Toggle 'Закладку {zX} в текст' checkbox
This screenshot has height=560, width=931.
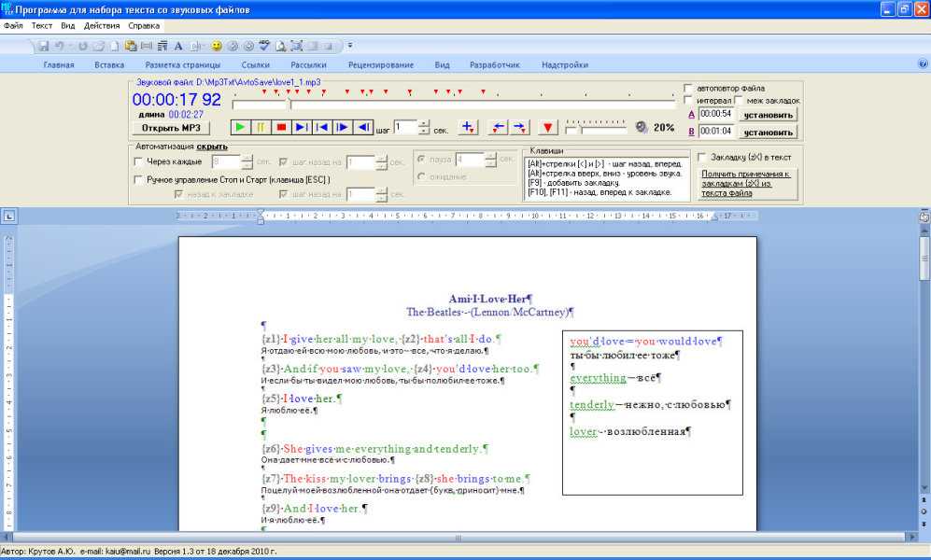tap(702, 157)
